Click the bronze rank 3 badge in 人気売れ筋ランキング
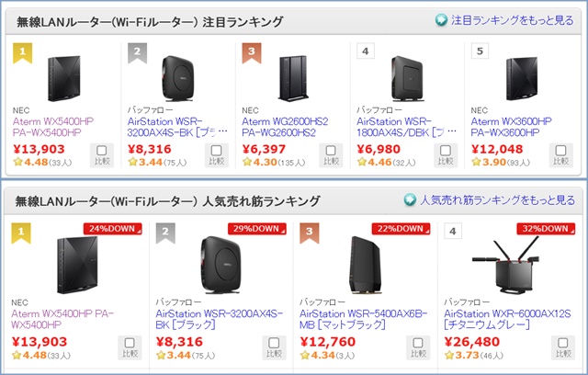 tap(310, 232)
